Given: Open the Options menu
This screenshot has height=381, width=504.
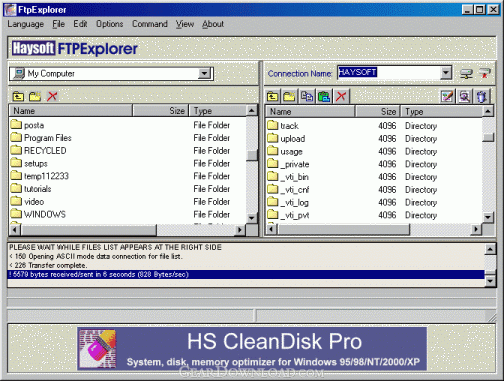Looking at the screenshot, I should point(110,24).
